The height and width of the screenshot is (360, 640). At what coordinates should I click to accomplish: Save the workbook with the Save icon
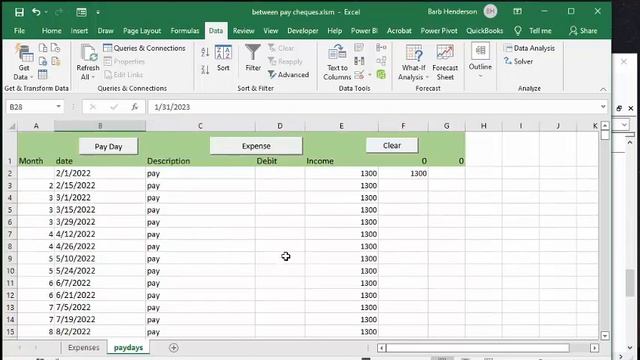pyautogui.click(x=19, y=12)
